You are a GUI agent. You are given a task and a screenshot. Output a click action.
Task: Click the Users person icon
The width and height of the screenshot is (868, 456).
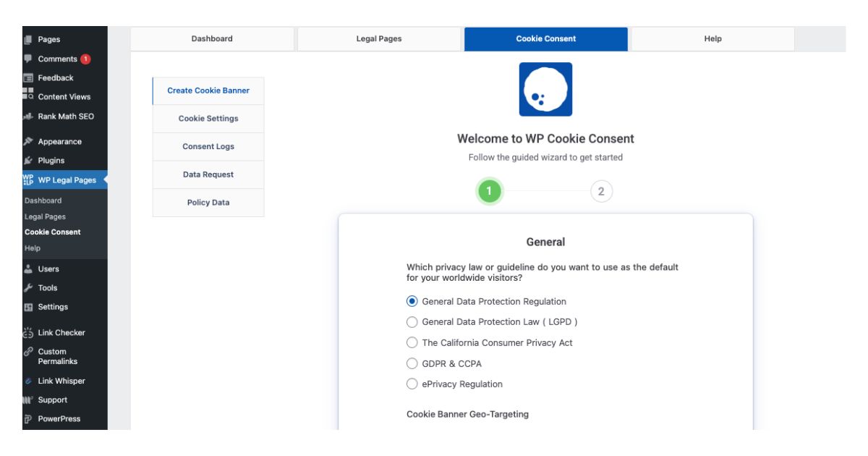[x=28, y=269]
